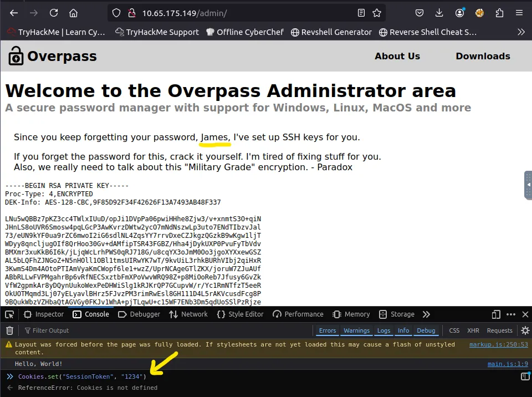
Task: Open console settings gear
Action: (525, 330)
